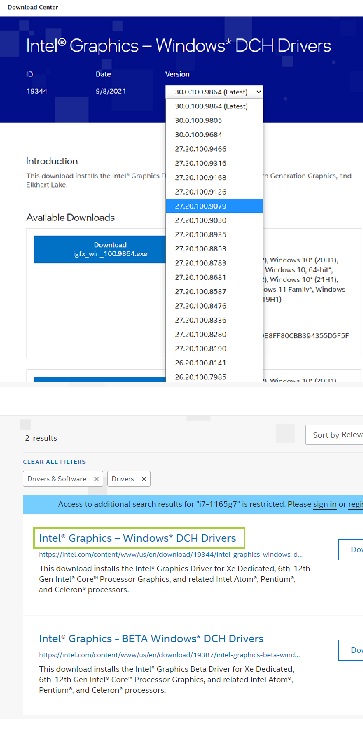Select version 27.20.100.8336

[214, 321]
